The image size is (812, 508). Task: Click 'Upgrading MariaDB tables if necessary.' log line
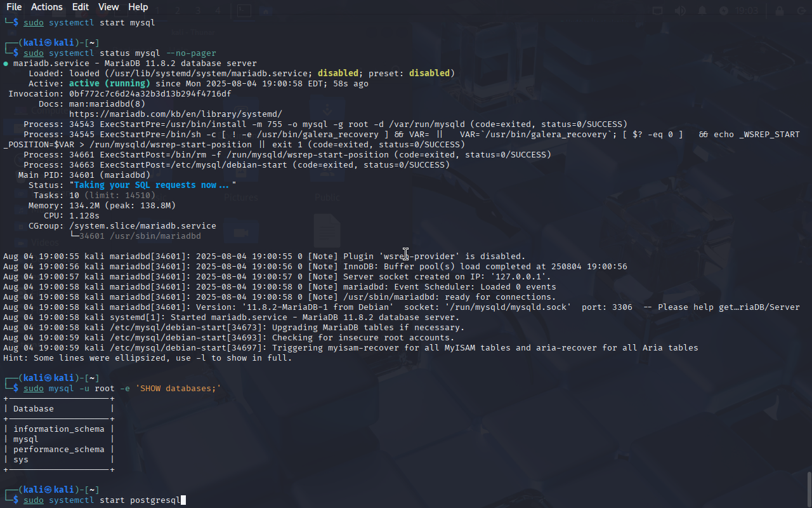tap(234, 328)
